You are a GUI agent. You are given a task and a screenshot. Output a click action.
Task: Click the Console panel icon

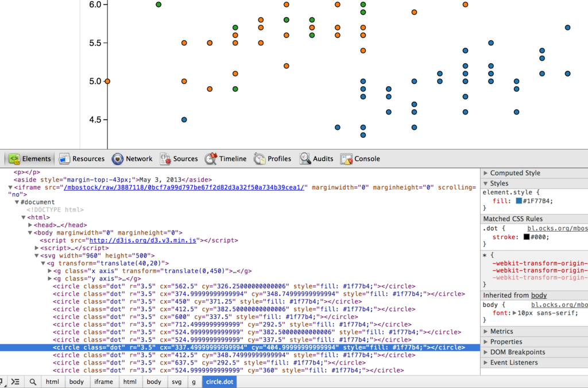346,159
